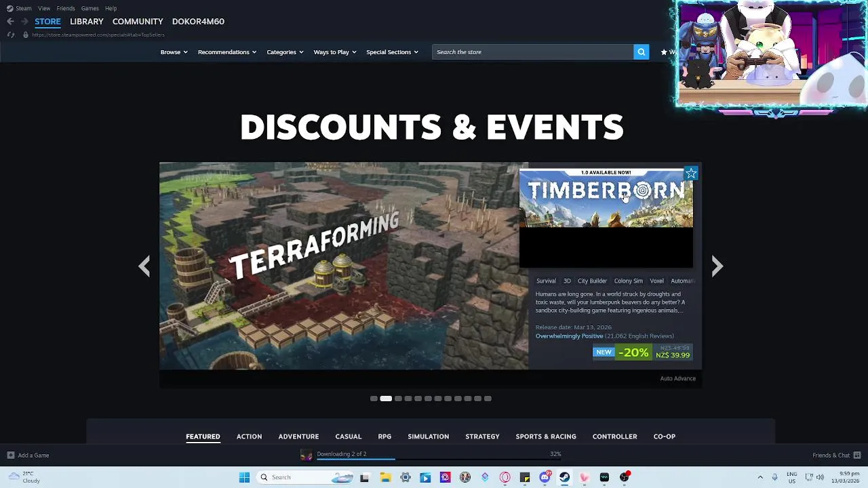Click the Colony Sim tag
The image size is (868, 488).
pos(628,281)
